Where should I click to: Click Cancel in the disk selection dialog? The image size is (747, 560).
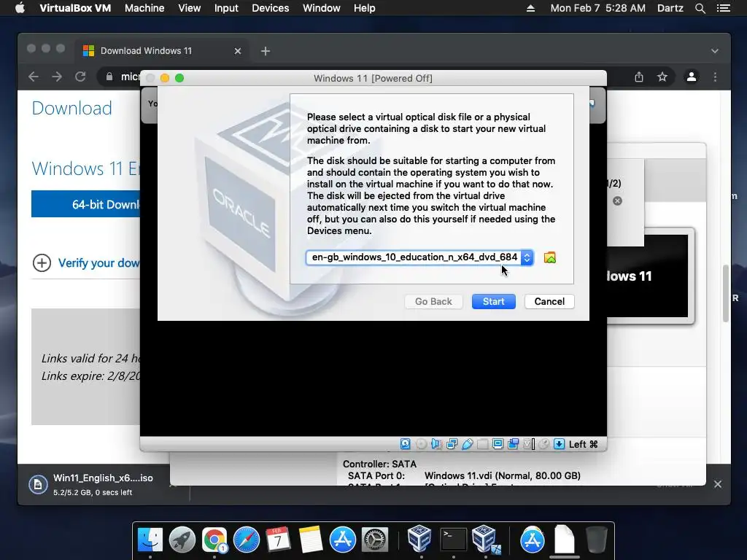click(x=549, y=301)
